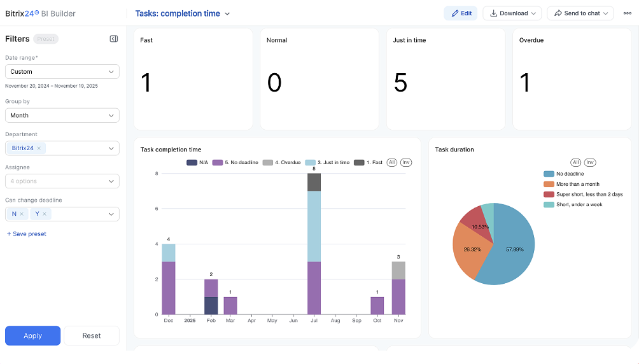Open the dashboard title dropdown chevron

pyautogui.click(x=228, y=14)
